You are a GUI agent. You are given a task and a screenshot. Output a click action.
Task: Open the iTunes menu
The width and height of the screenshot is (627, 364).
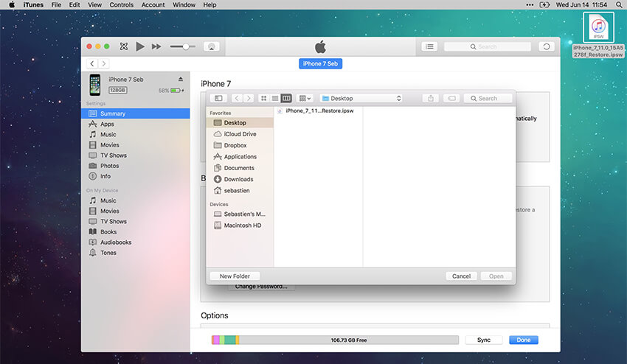point(33,5)
